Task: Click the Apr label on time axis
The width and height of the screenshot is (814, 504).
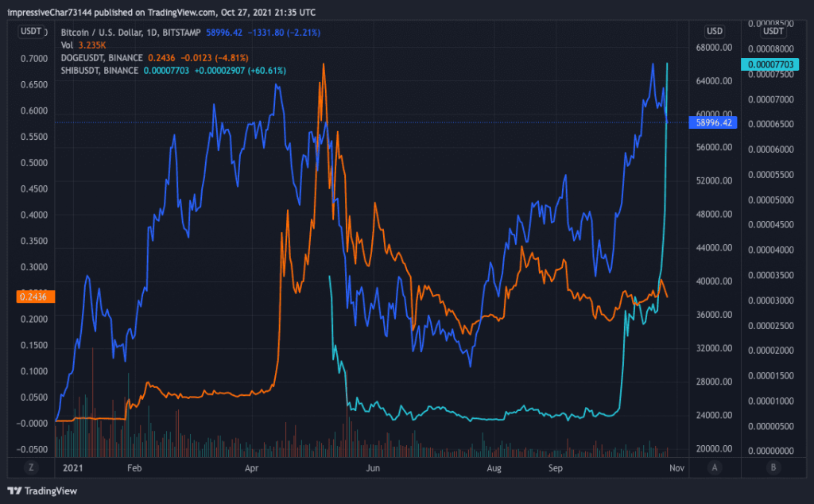Action: pyautogui.click(x=253, y=469)
